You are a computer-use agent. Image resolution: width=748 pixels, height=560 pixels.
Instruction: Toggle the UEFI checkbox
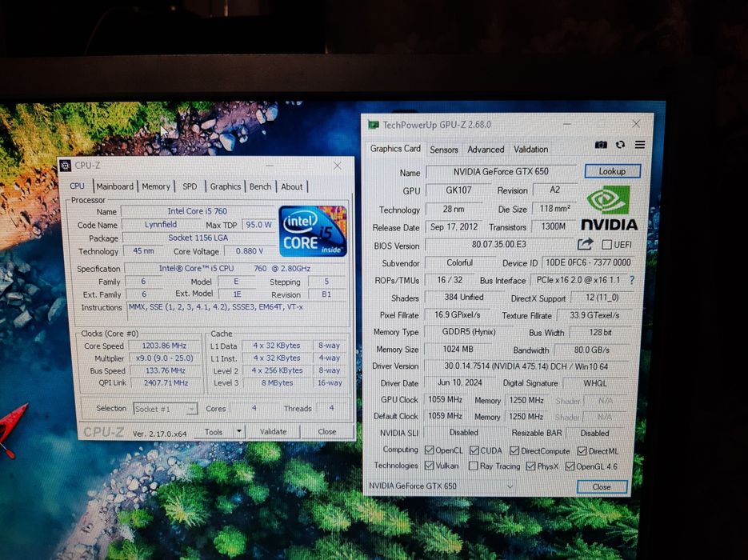606,245
